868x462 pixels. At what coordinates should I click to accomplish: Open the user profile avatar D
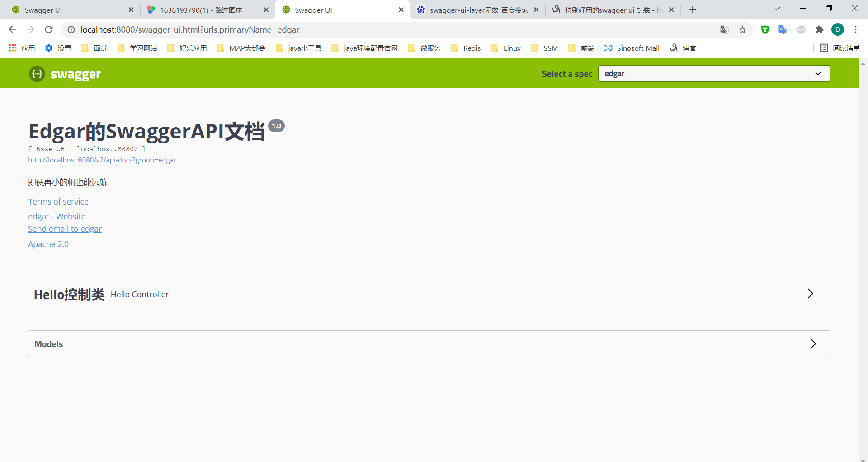click(837, 29)
